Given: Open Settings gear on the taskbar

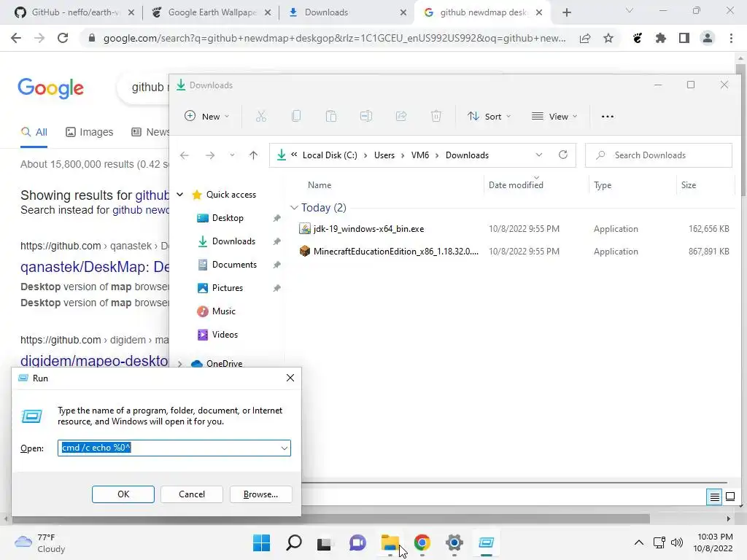Looking at the screenshot, I should 454,542.
